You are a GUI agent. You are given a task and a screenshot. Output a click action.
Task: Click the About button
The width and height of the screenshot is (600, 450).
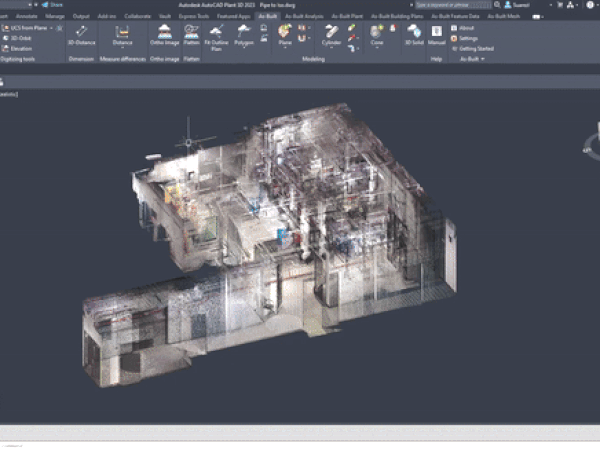[463, 28]
